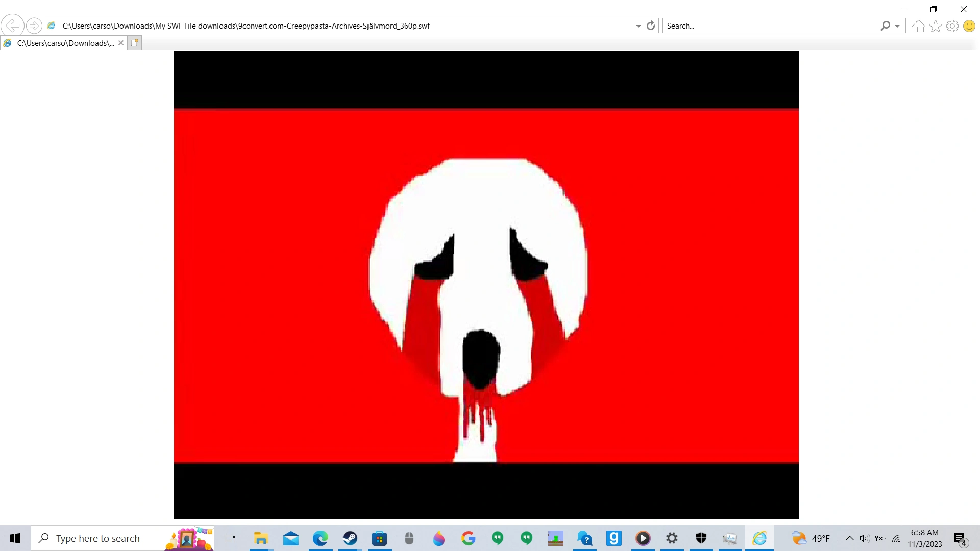
Task: Expand the address bar autocomplete dropdown
Action: [x=638, y=26]
